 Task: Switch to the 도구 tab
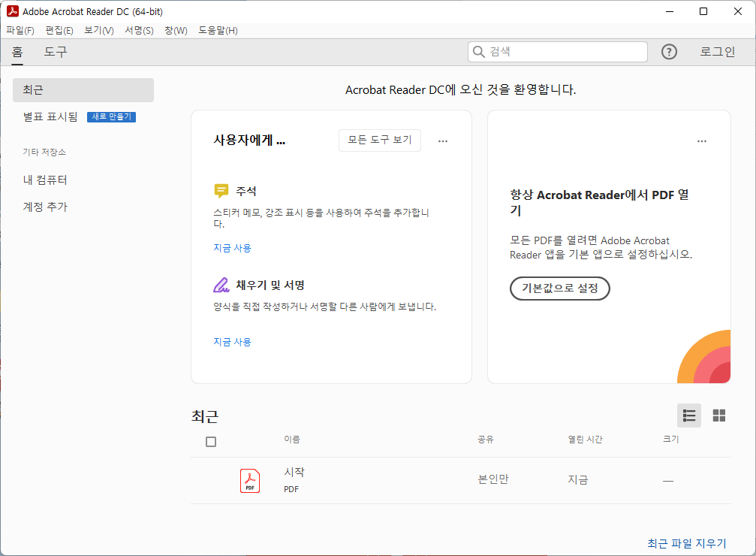(56, 52)
